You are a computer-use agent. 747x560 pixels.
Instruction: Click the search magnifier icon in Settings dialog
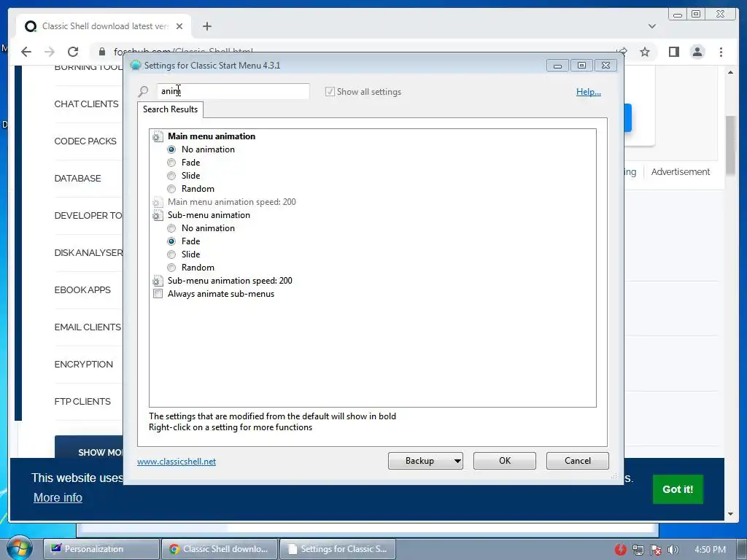(x=143, y=91)
